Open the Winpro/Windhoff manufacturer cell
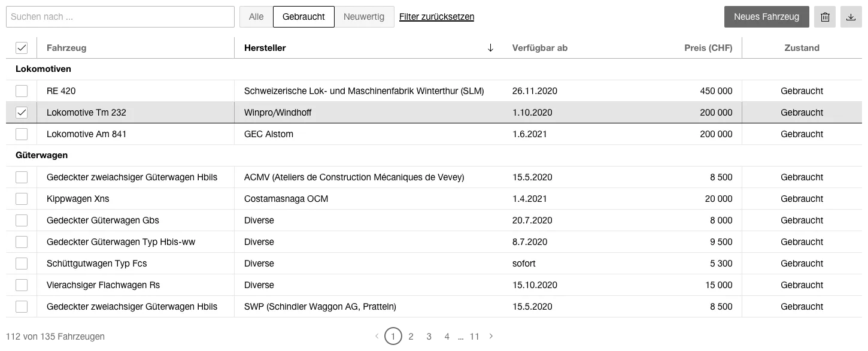 pos(278,113)
